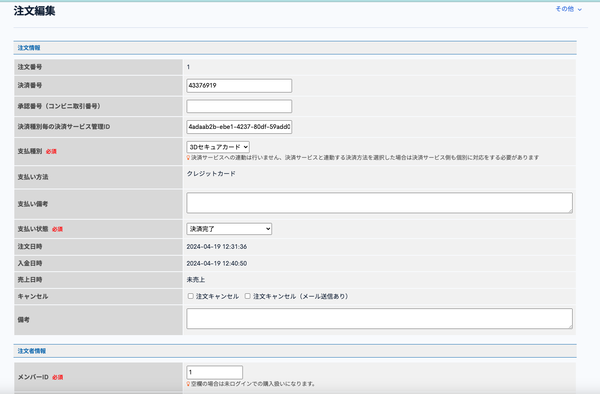Select the 注文日時 value 2024-04-19 12:31:36
Viewport: 600px width, 394px height.
point(217,247)
